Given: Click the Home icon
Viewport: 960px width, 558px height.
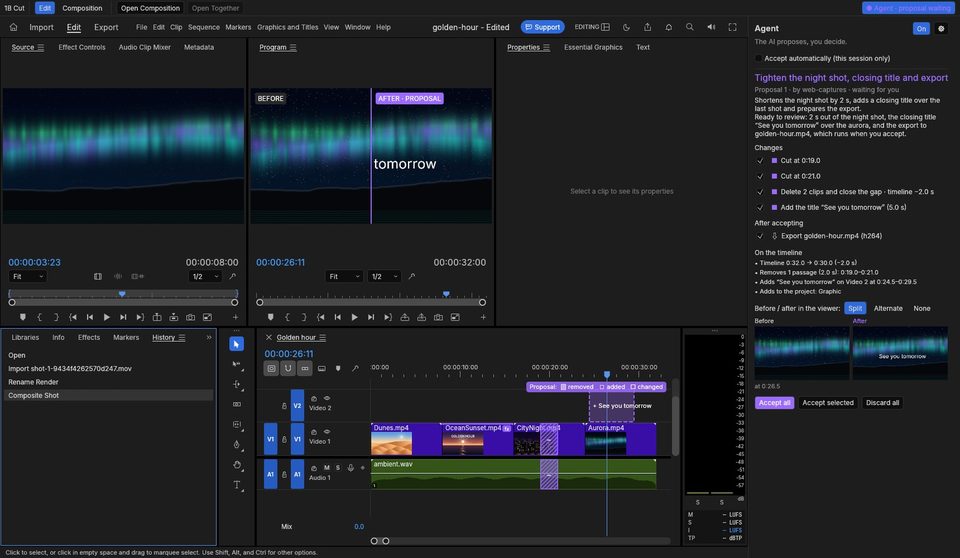Looking at the screenshot, I should (13, 27).
